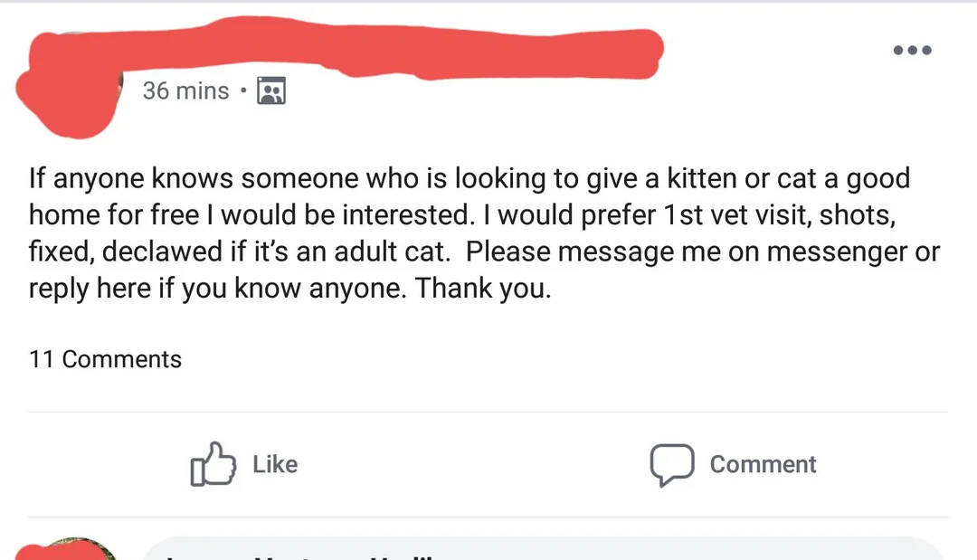
Task: Click the redacted poster name area
Action: 362,54
